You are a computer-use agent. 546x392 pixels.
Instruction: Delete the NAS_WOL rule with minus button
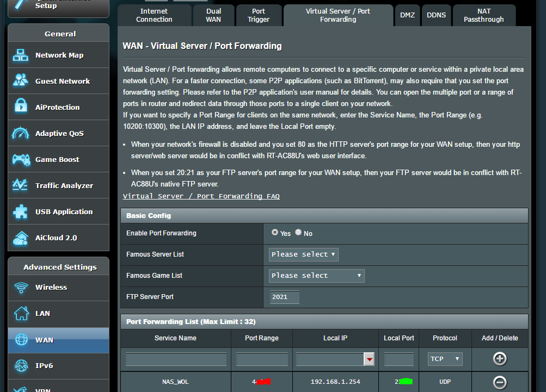[x=500, y=382]
